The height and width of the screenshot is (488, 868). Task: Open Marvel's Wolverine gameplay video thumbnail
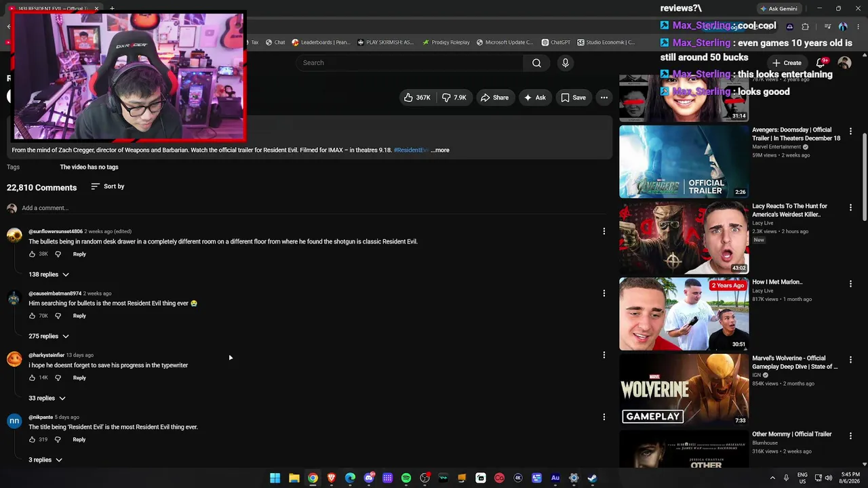coord(684,390)
